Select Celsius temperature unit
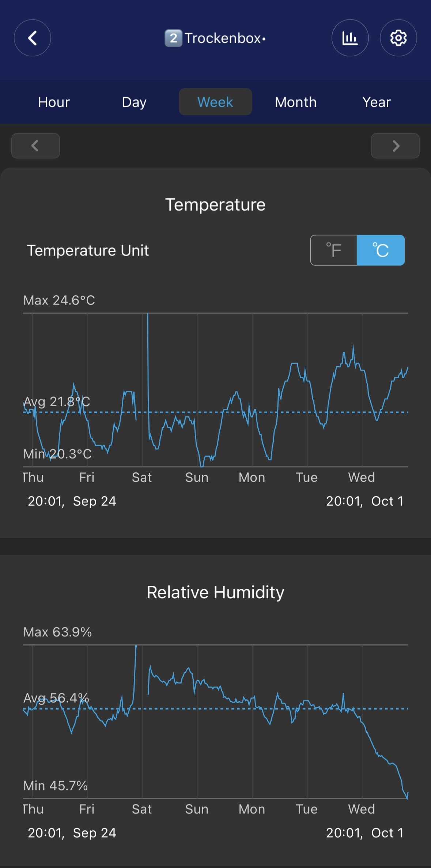The height and width of the screenshot is (868, 431). (381, 250)
